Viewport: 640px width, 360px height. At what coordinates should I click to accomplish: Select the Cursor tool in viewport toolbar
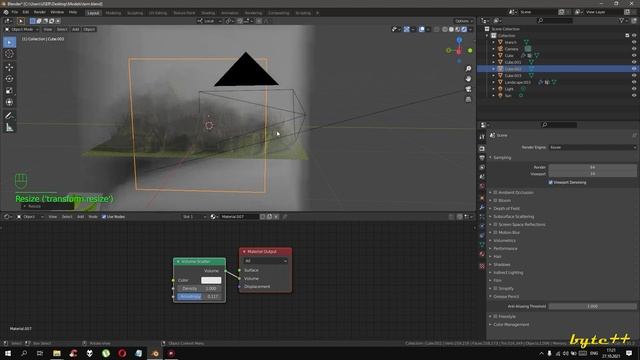(9, 54)
